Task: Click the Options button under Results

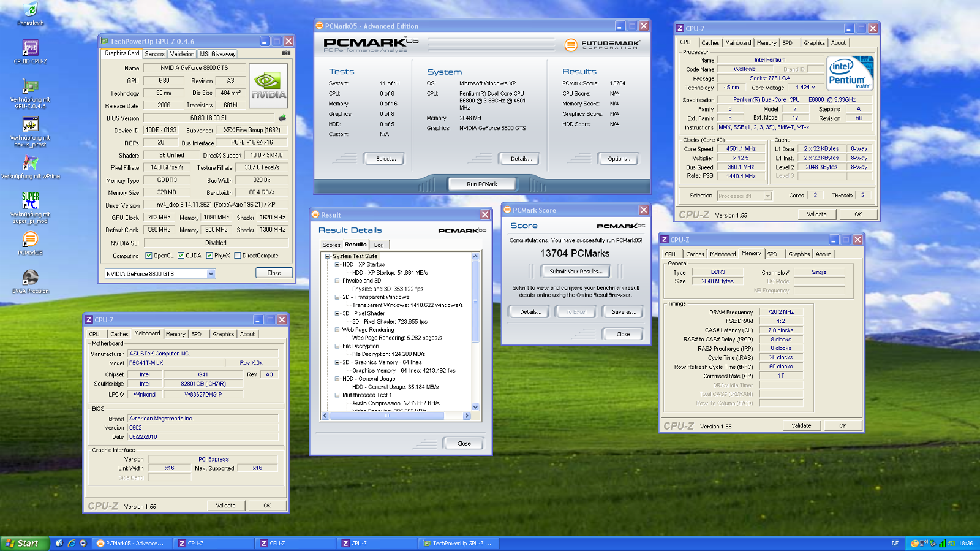Action: [x=619, y=159]
